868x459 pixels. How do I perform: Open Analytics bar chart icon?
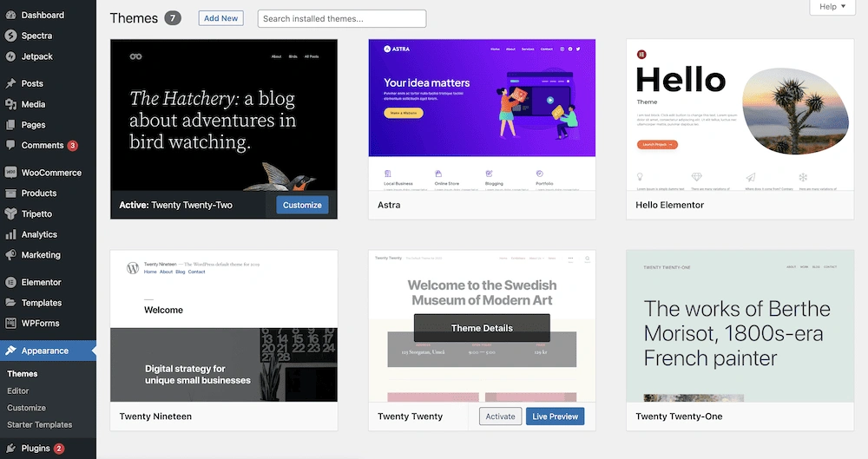[x=10, y=234]
